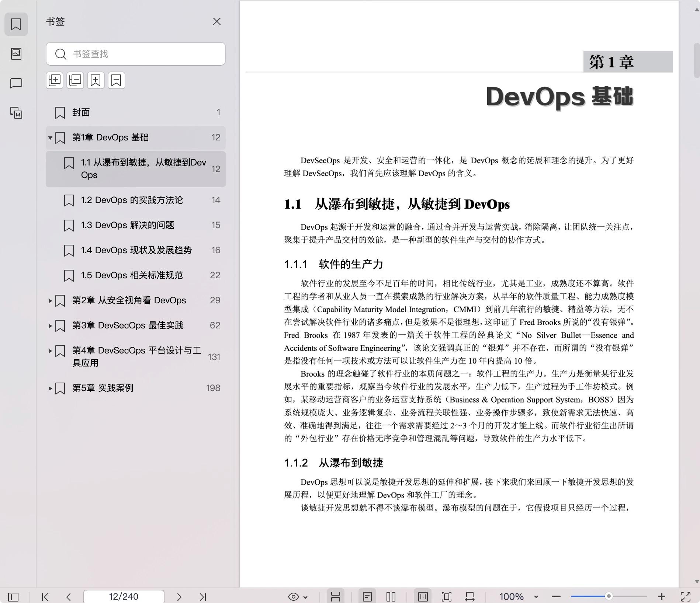The height and width of the screenshot is (603, 700).
Task: Collapse the 第1章 DevOps 基础 chapter
Action: point(50,138)
